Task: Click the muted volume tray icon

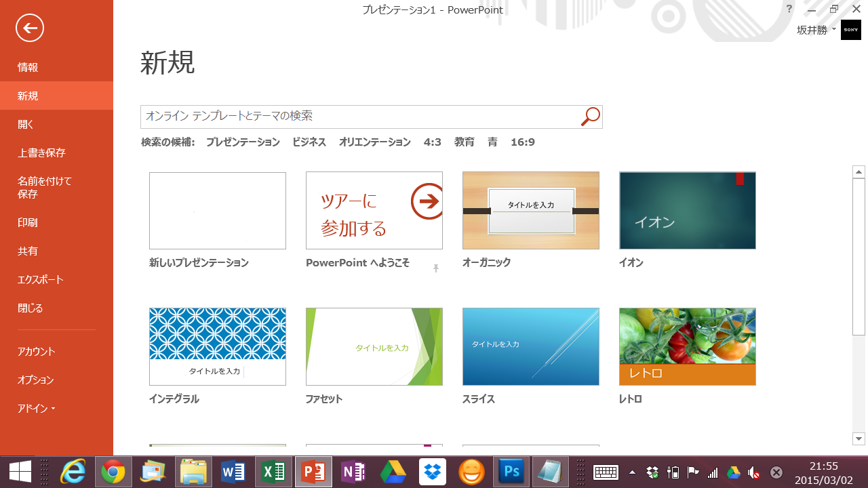Action: (753, 472)
